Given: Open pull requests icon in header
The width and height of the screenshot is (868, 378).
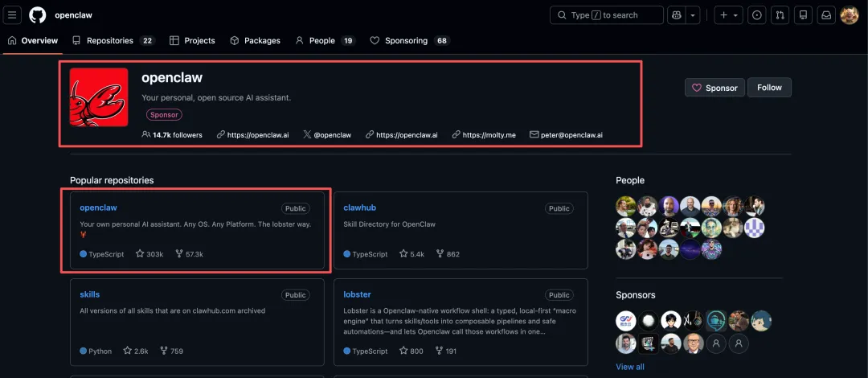Looking at the screenshot, I should 780,15.
